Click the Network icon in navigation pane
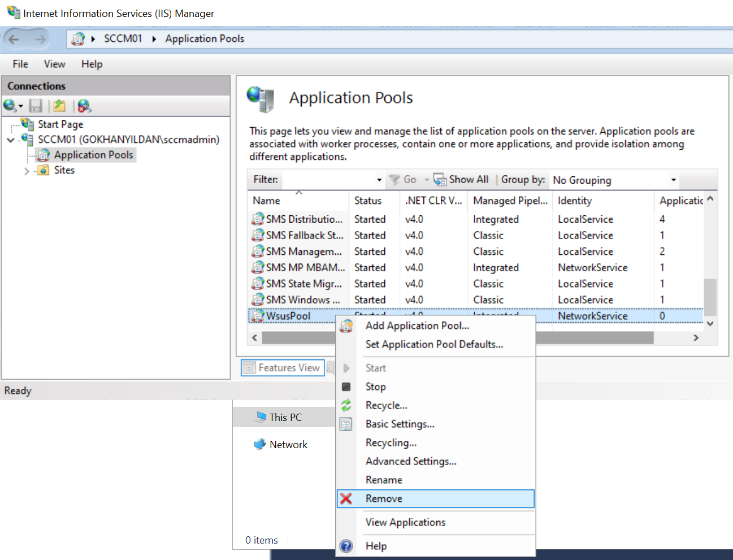This screenshot has height=560, width=733. pyautogui.click(x=260, y=444)
